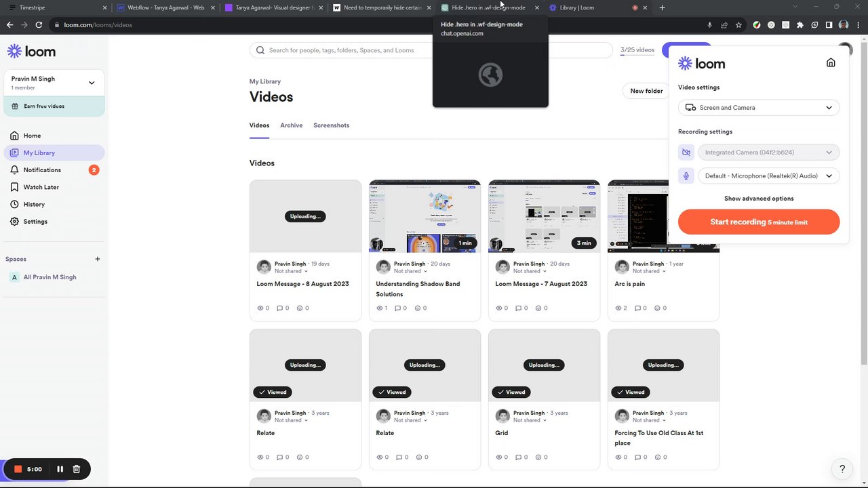Image resolution: width=868 pixels, height=488 pixels.
Task: Click the page vertical scrollbar
Action: 865,203
